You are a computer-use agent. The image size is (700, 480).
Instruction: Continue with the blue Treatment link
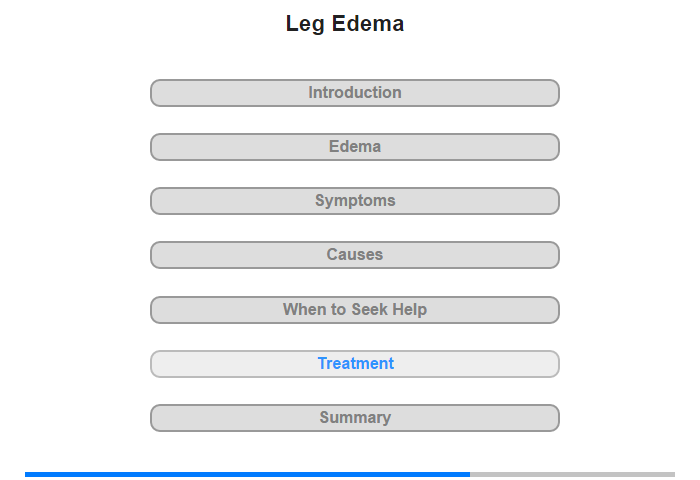354,364
